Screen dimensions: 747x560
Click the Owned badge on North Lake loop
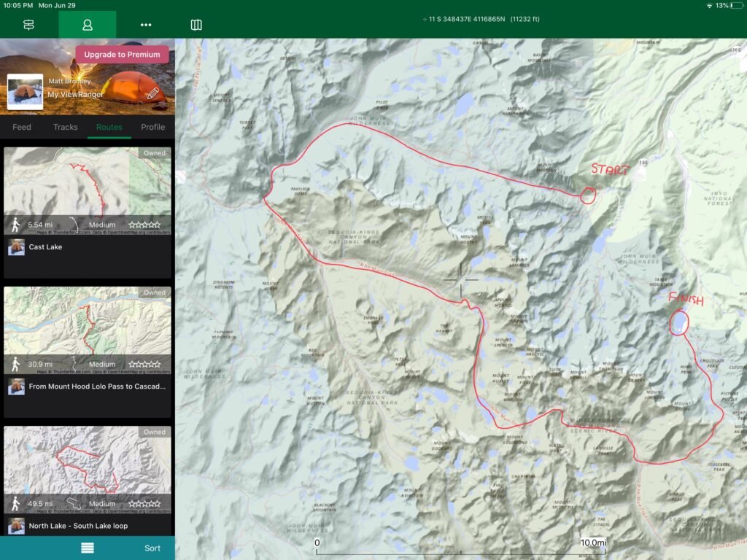click(155, 432)
